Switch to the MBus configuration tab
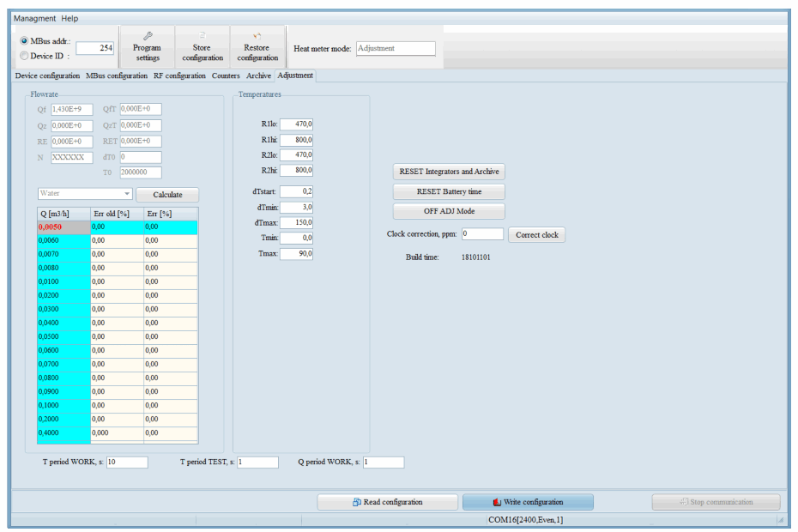 tap(117, 76)
